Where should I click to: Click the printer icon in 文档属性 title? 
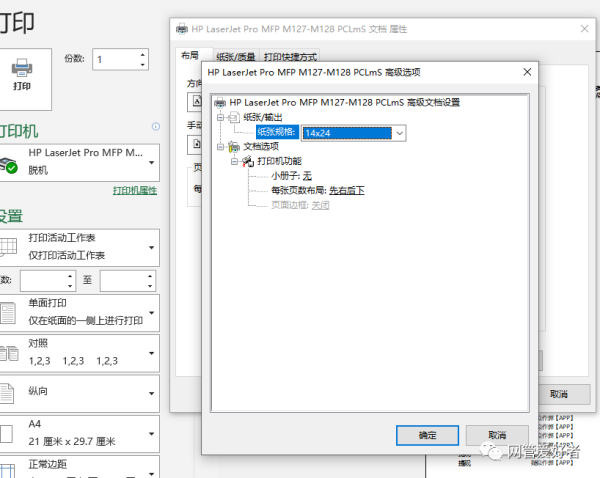[x=182, y=29]
